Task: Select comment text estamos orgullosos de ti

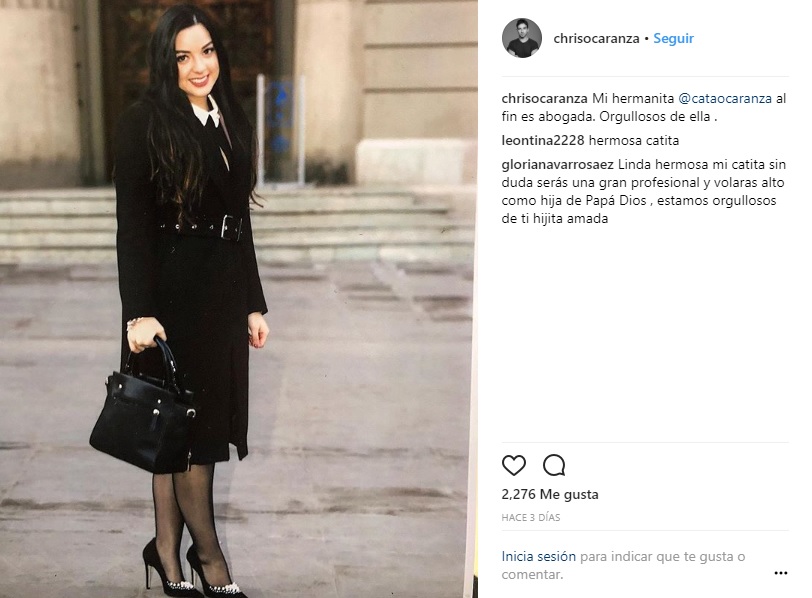Action: tap(639, 209)
